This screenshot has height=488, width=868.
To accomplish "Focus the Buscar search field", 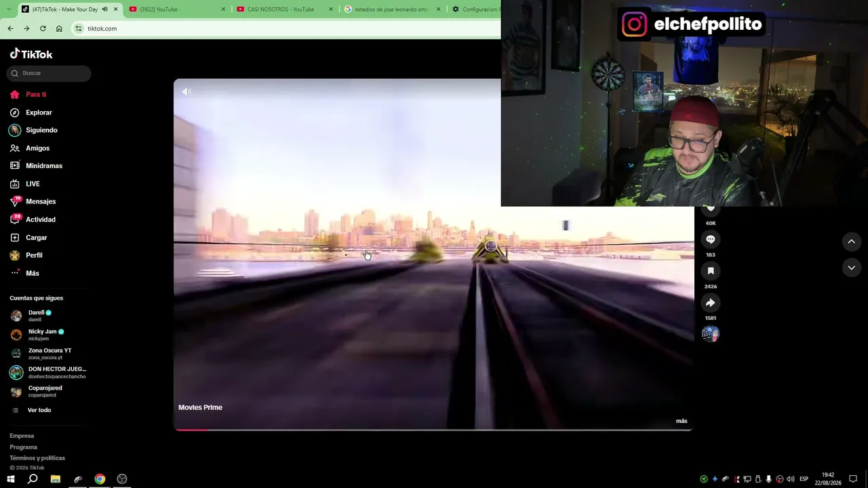I will click(x=49, y=73).
